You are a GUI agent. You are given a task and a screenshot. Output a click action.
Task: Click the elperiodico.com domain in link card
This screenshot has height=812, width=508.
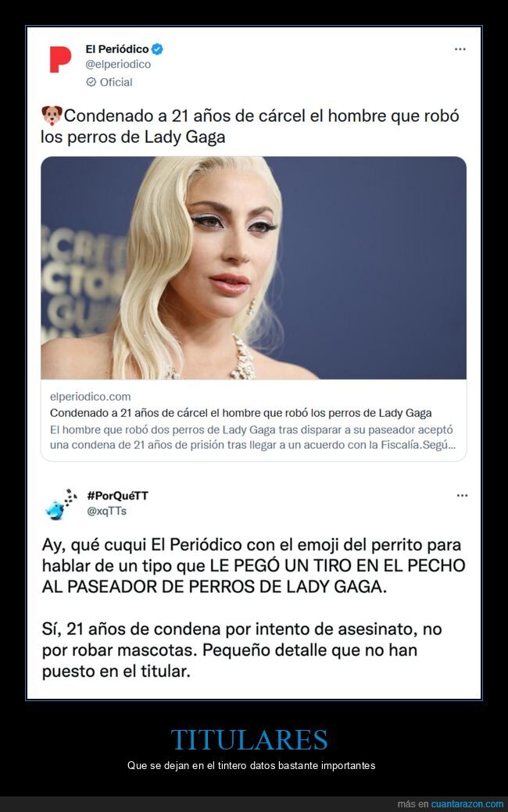[90, 397]
